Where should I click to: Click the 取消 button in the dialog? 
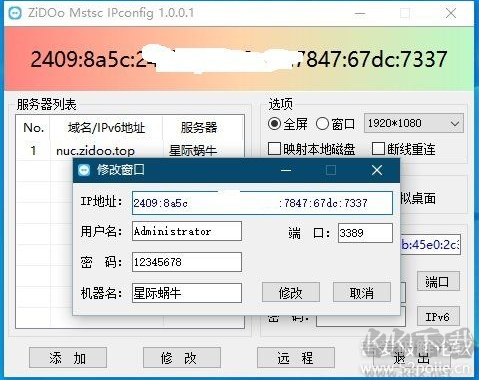tap(362, 292)
